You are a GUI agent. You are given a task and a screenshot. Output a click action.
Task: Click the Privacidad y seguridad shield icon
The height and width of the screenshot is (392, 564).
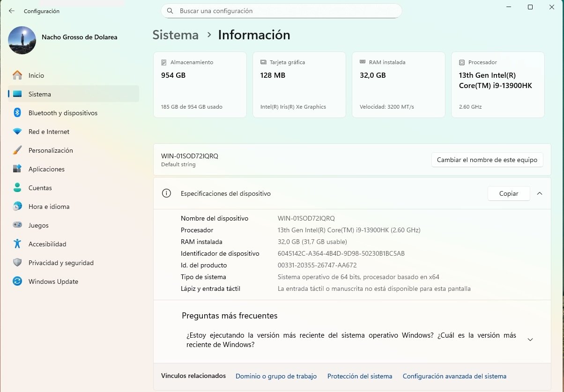17,263
